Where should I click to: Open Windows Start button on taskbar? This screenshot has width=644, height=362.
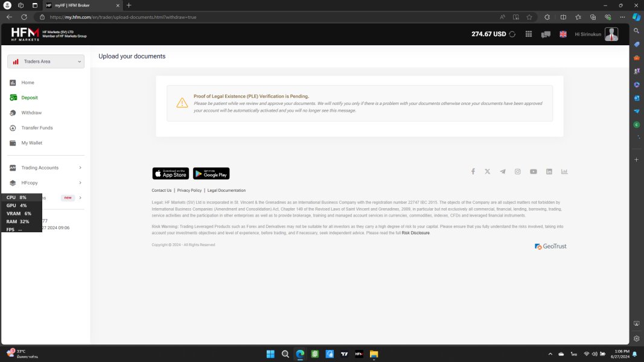pyautogui.click(x=270, y=354)
